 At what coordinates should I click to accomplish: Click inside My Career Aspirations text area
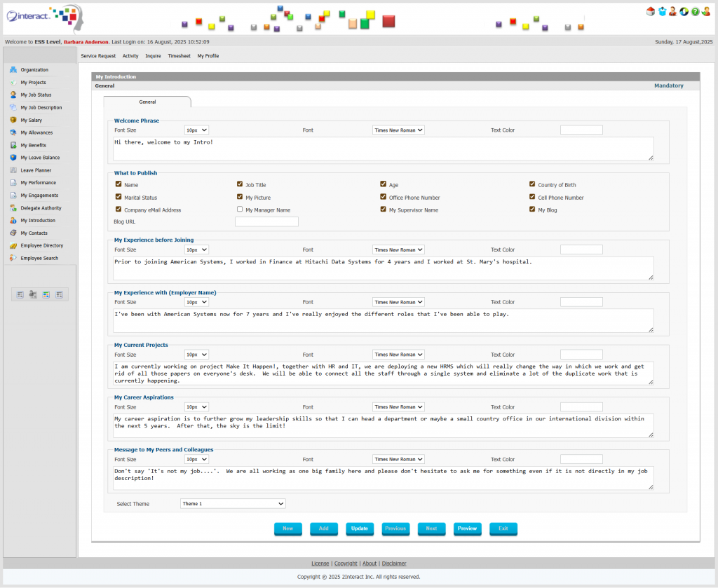[384, 425]
